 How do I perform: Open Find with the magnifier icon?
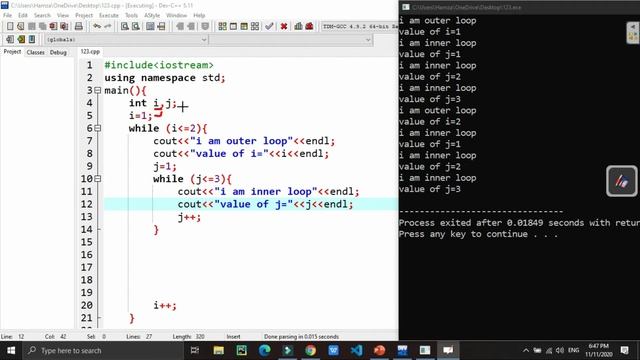click(124, 27)
